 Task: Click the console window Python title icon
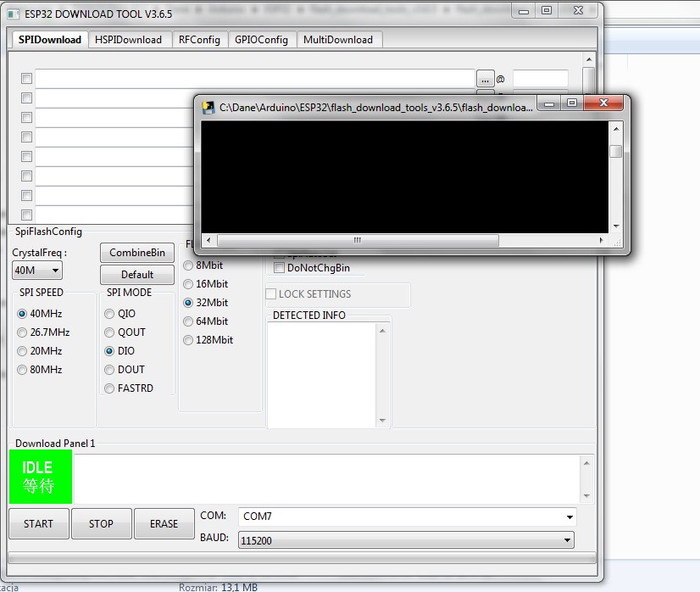point(208,108)
